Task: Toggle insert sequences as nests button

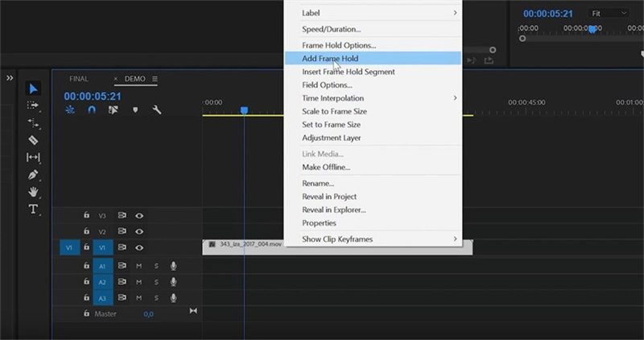Action: (70, 110)
